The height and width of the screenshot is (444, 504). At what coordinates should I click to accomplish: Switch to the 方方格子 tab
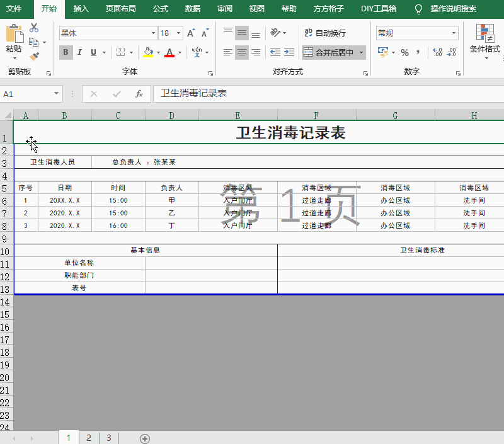coord(328,9)
